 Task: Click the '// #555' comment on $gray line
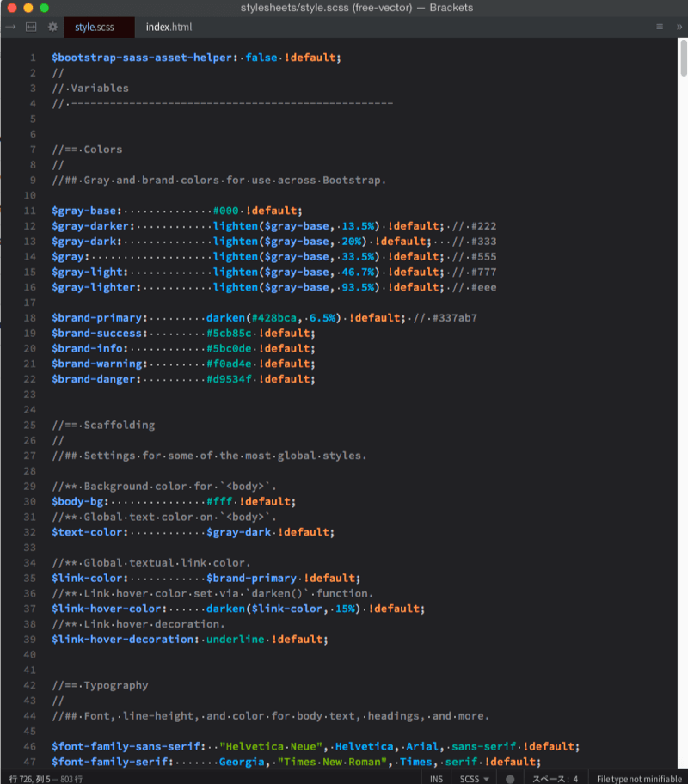click(475, 256)
